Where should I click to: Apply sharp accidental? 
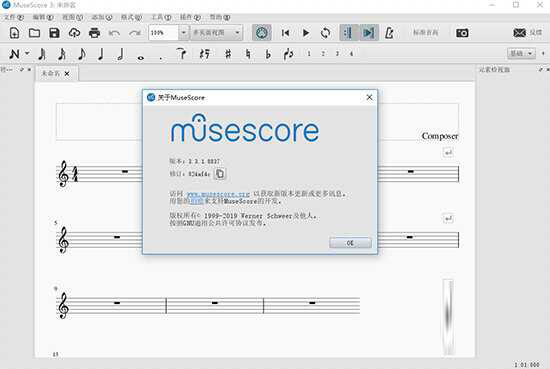[x=228, y=54]
